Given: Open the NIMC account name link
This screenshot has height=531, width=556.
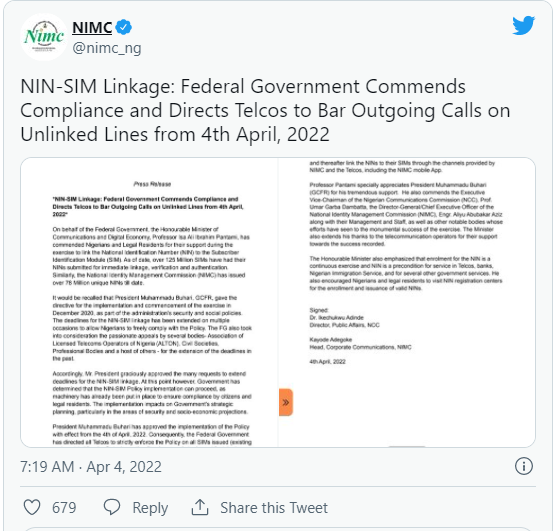Looking at the screenshot, I should [x=92, y=27].
